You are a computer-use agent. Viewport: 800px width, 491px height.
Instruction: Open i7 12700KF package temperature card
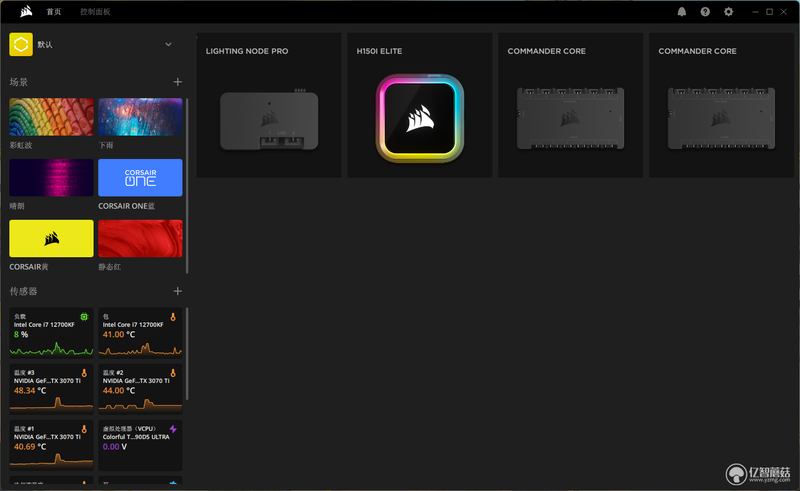pos(140,332)
